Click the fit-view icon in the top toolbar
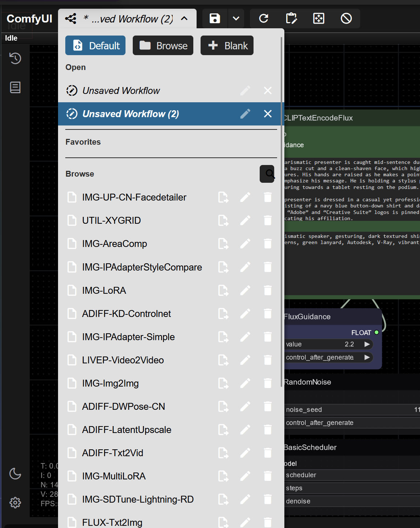The width and height of the screenshot is (420, 528). point(318,18)
